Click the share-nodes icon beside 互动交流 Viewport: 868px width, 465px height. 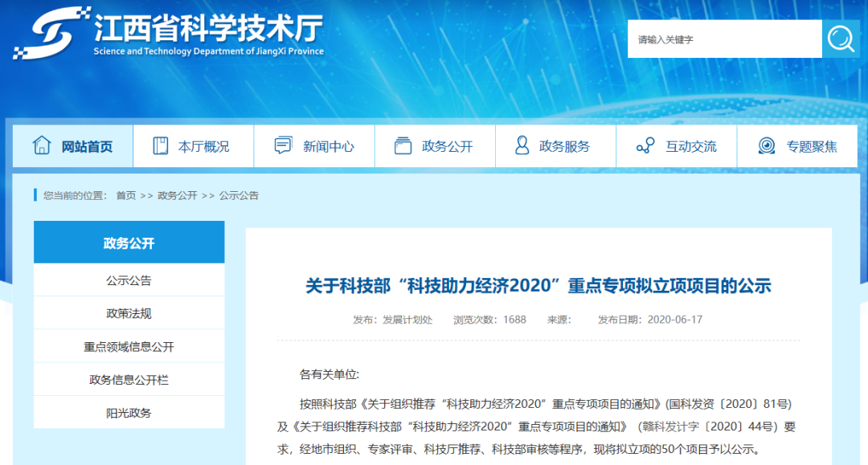[645, 145]
